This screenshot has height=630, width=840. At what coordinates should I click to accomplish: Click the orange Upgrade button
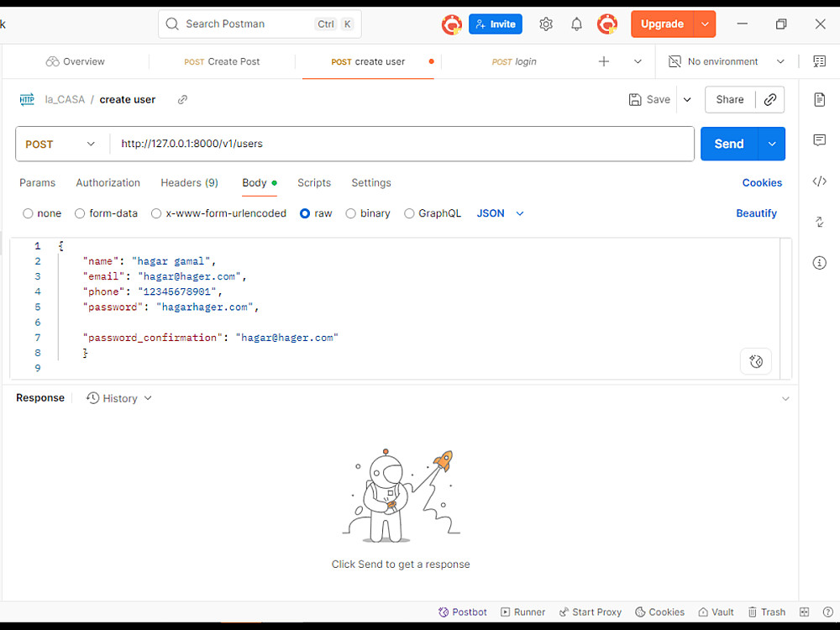pyautogui.click(x=662, y=24)
